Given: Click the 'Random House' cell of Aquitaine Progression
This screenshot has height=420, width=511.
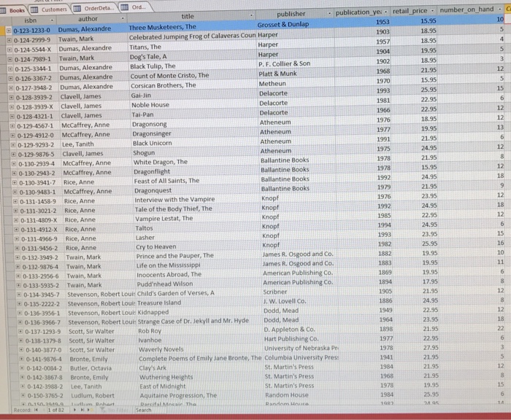Looking at the screenshot, I should (x=302, y=395).
